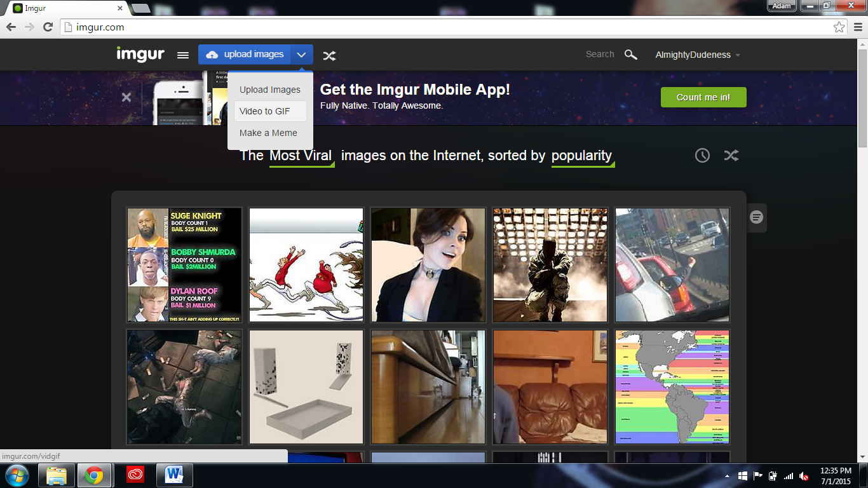Open the running cartoon characters thumbnail

(x=306, y=265)
